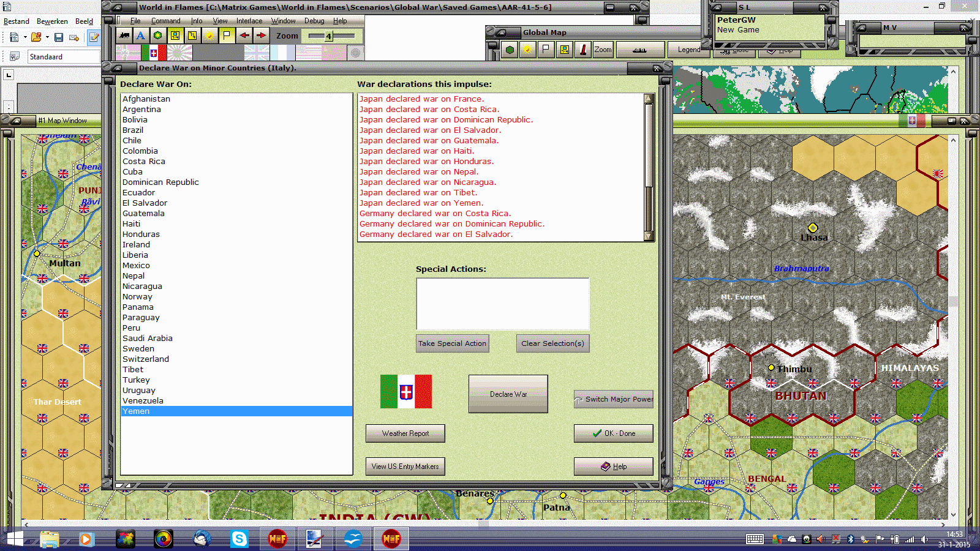Click the red marker icon in Global Map

(582, 50)
